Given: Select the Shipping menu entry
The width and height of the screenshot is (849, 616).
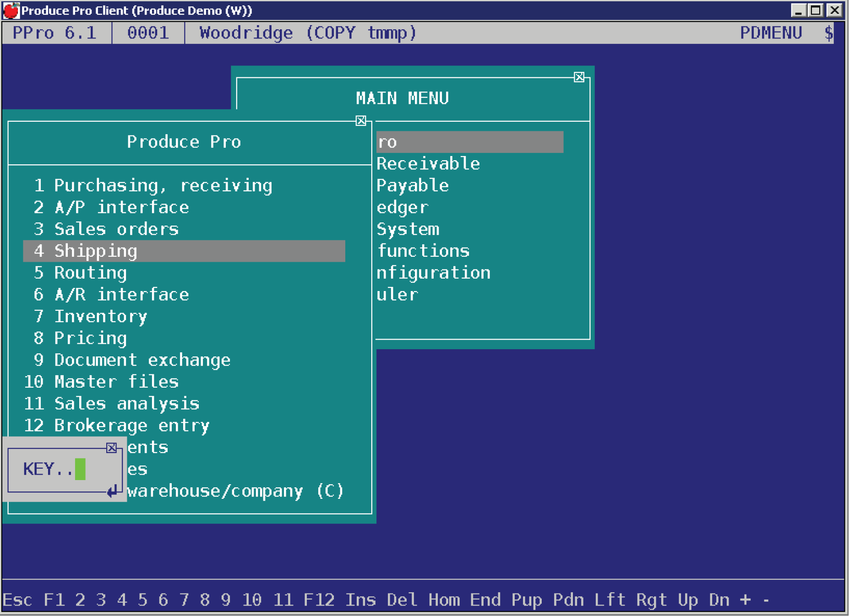Looking at the screenshot, I should [184, 251].
